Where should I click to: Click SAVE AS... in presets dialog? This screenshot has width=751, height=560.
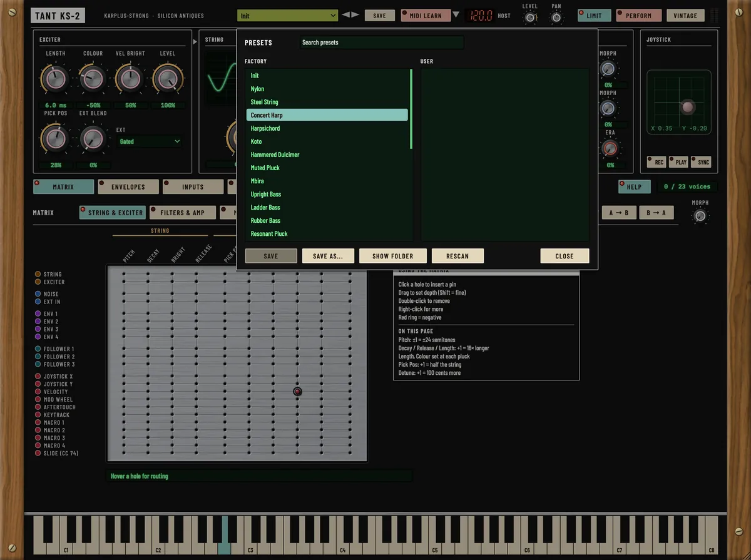[x=328, y=256]
